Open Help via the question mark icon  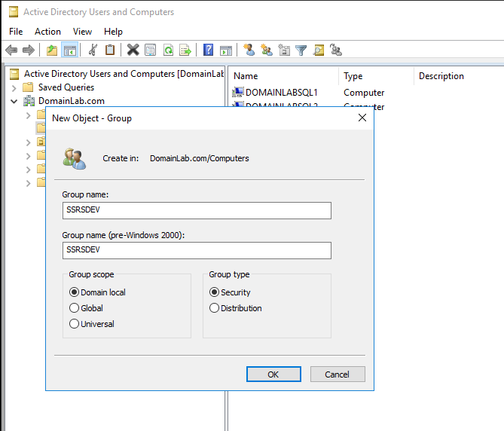(208, 50)
